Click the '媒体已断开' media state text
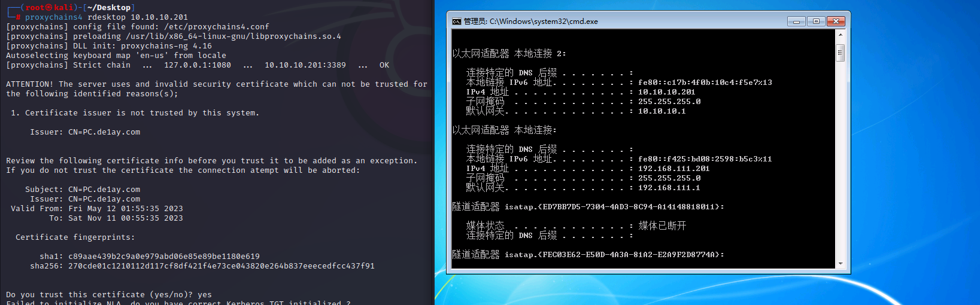Screen dimensions: 980x305 point(662,226)
